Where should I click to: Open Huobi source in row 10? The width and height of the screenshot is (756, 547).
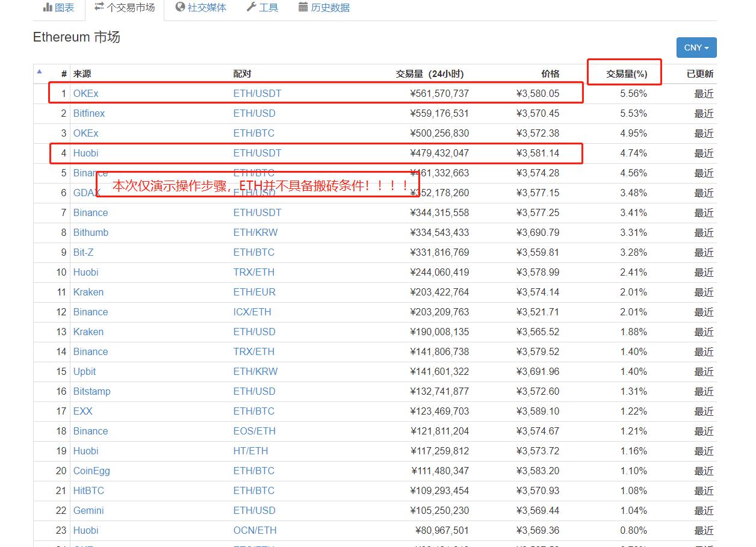(x=85, y=272)
